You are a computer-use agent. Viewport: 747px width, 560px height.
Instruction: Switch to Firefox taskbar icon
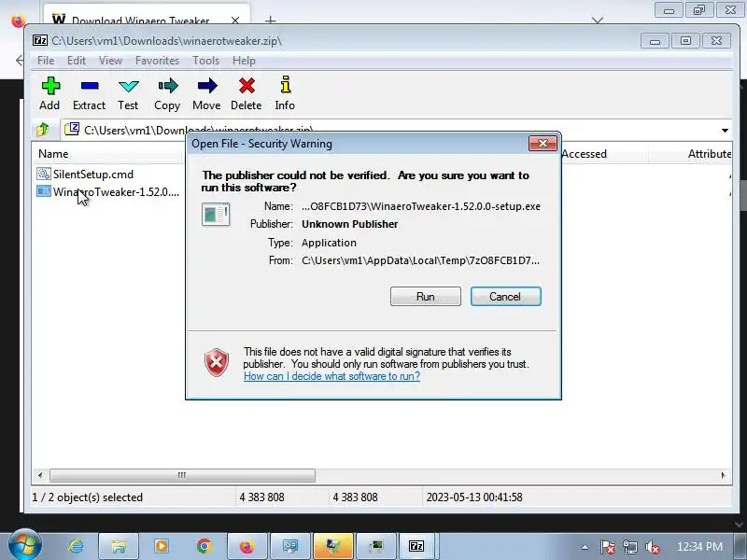247,546
